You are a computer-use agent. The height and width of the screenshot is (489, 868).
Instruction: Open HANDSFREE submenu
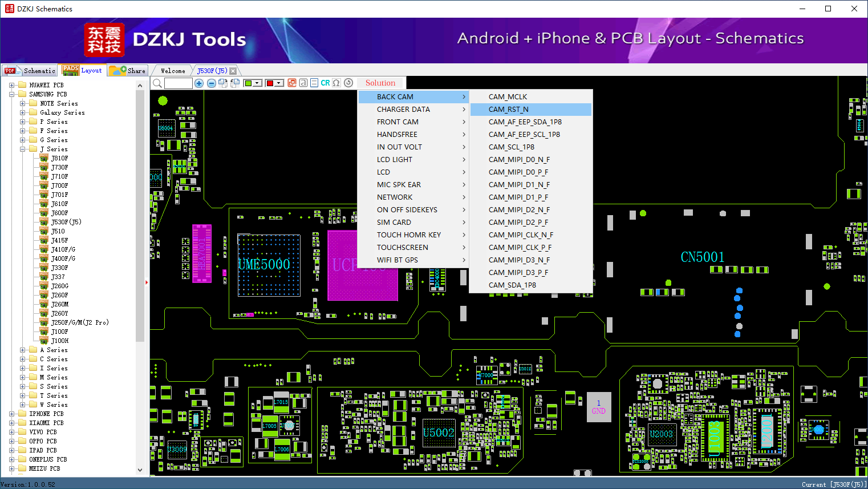click(414, 135)
